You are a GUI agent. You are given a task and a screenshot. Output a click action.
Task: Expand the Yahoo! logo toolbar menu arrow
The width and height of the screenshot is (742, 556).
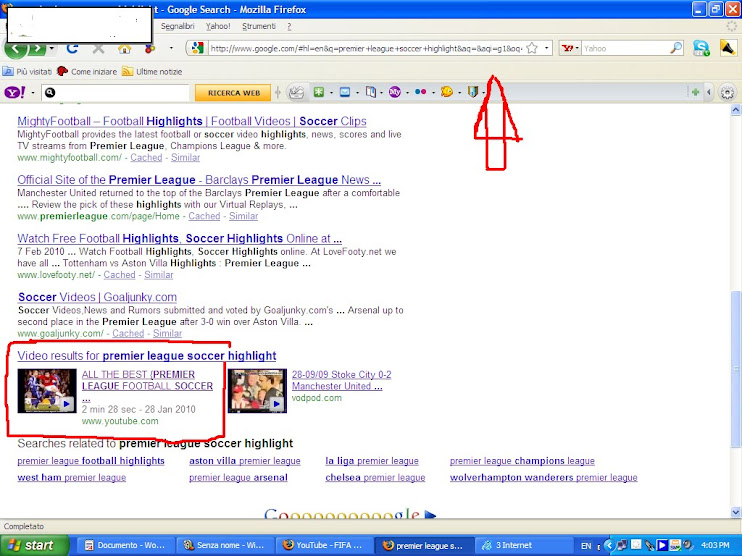(x=33, y=93)
